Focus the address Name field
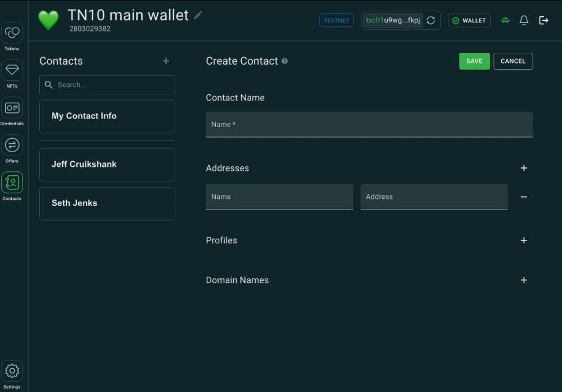This screenshot has height=392, width=562. coord(279,197)
